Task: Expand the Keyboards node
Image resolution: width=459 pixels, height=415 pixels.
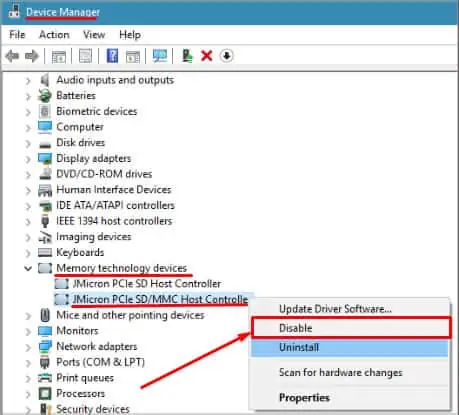Action: (28, 253)
